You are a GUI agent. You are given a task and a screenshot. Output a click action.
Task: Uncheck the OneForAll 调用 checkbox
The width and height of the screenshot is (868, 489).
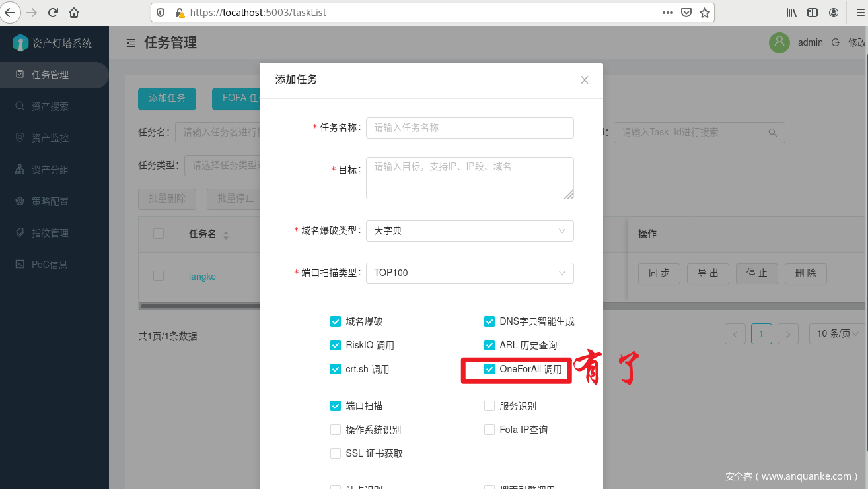pos(489,369)
